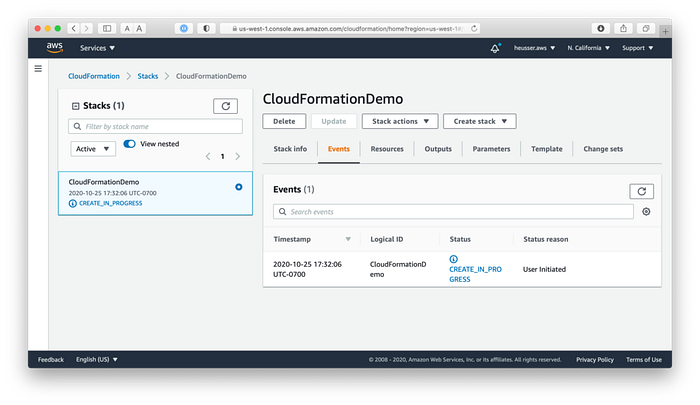700x405 pixels.
Task: Open the Terms of Use link
Action: tap(644, 359)
